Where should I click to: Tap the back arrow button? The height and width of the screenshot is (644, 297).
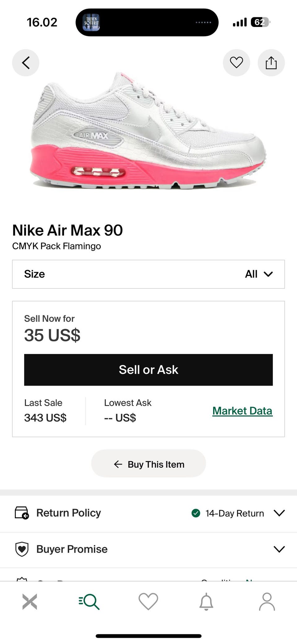[x=26, y=63]
